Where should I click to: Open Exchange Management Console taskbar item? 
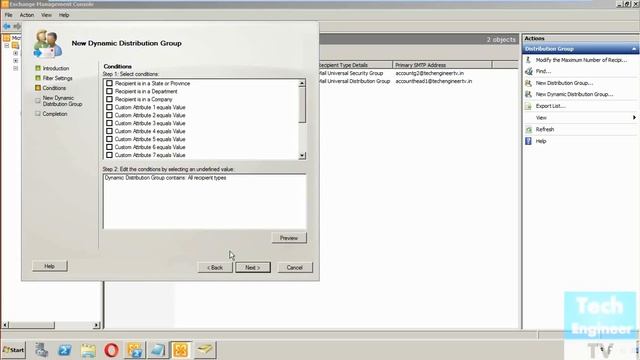pyautogui.click(x=181, y=350)
